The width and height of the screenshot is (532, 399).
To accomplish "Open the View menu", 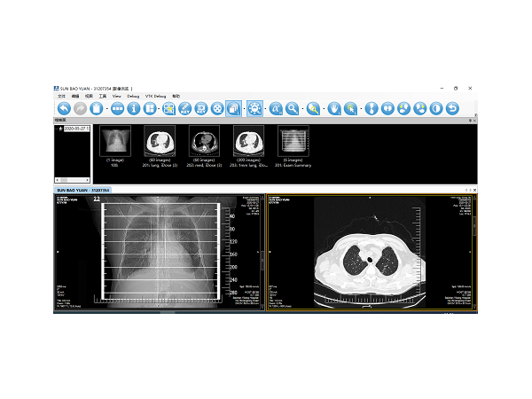I will [116, 96].
